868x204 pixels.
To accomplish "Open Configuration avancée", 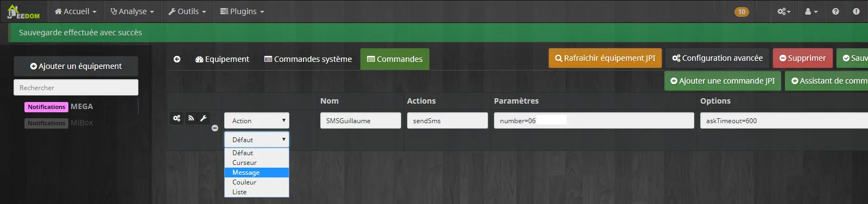I will click(x=717, y=58).
